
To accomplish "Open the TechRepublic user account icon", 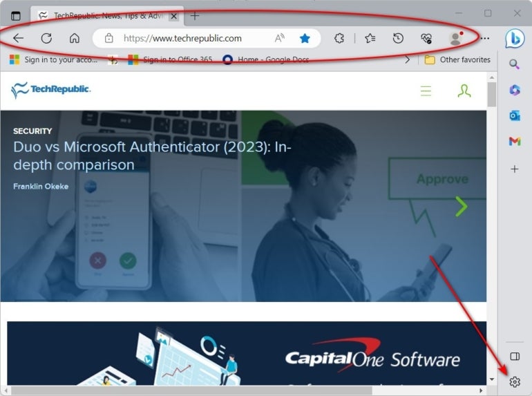I will pyautogui.click(x=464, y=91).
